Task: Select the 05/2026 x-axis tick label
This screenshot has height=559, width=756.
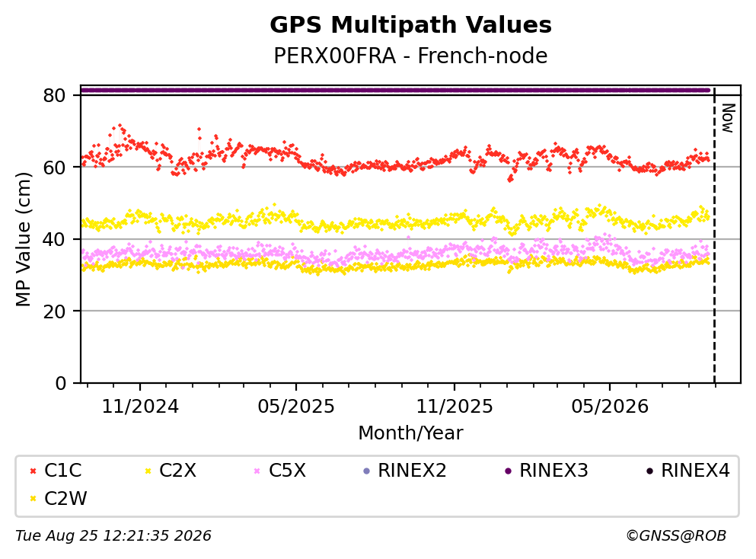Action: point(610,407)
